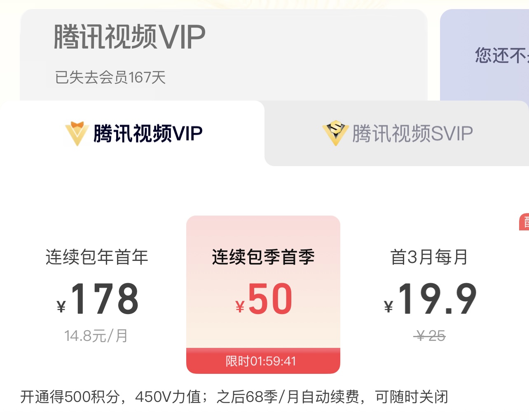This screenshot has height=420, width=529.
Task: Tap the red tag at right edge
Action: (x=524, y=222)
